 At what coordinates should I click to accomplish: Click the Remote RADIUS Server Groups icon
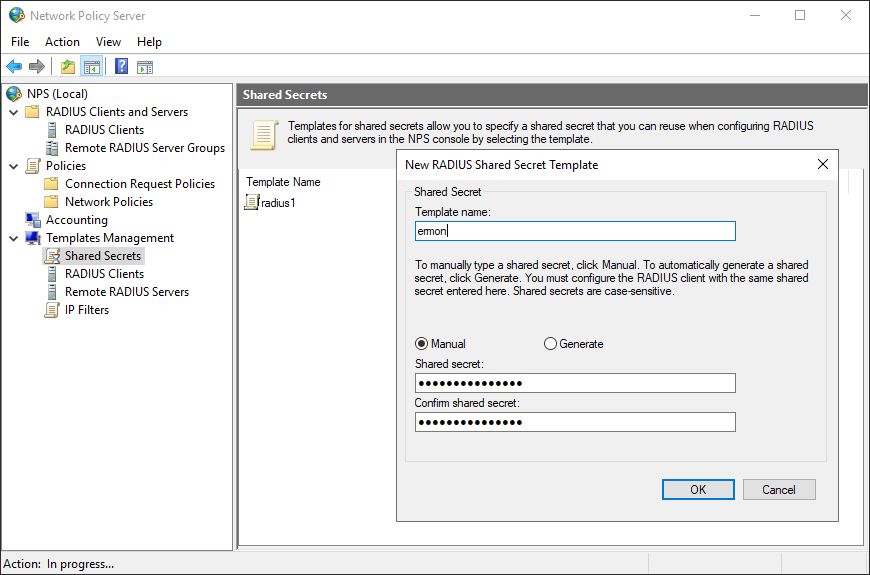pos(52,148)
